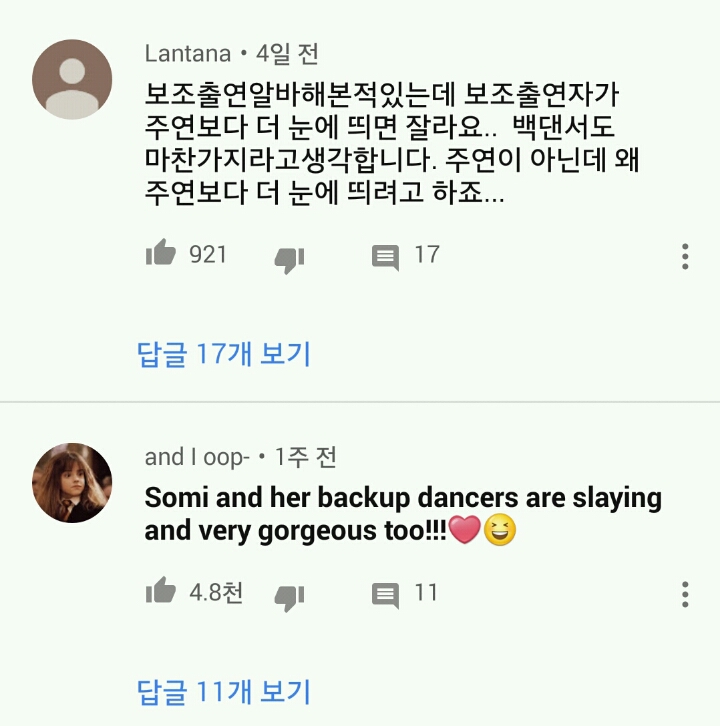Open 'and I oop-' profile picture

click(72, 483)
